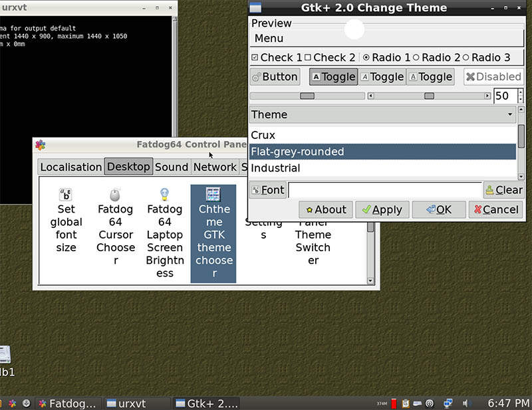Click the preview horizontal slider handle

307,96
